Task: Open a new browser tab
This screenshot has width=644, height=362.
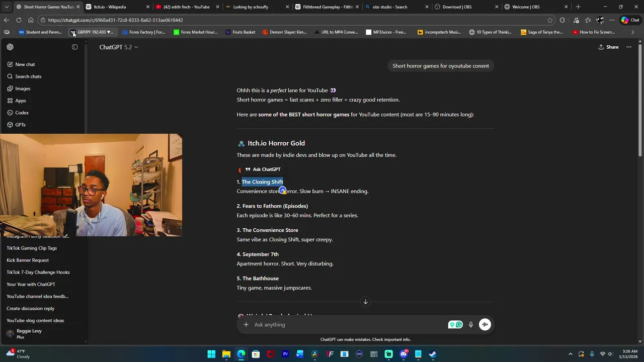Action: (x=578, y=7)
